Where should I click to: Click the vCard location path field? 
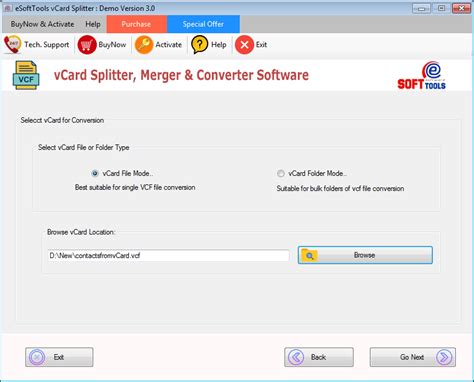168,256
